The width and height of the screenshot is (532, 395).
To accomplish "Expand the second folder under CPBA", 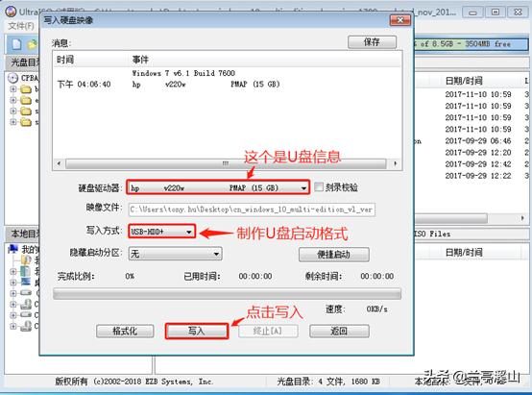I will tap(12, 100).
